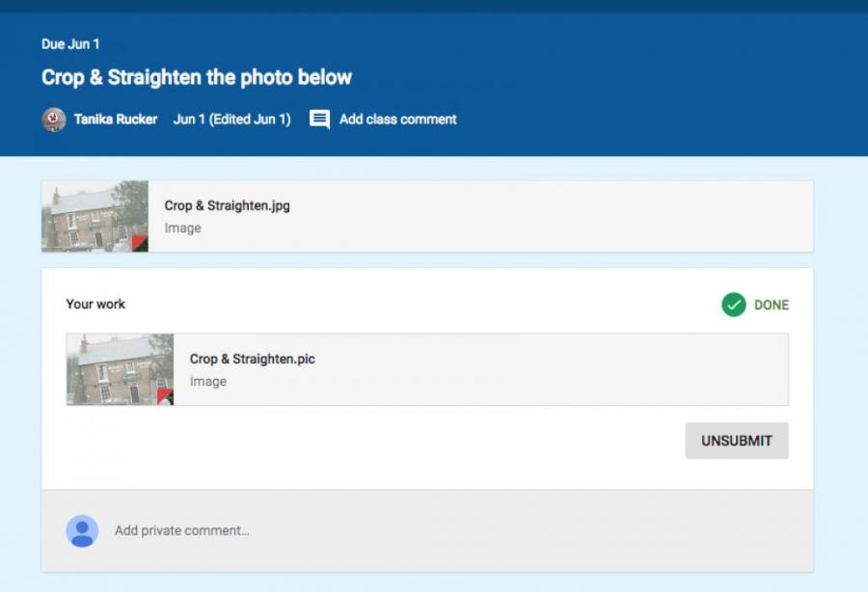Click the Tanika Rucker author name
This screenshot has width=868, height=592.
(x=116, y=120)
